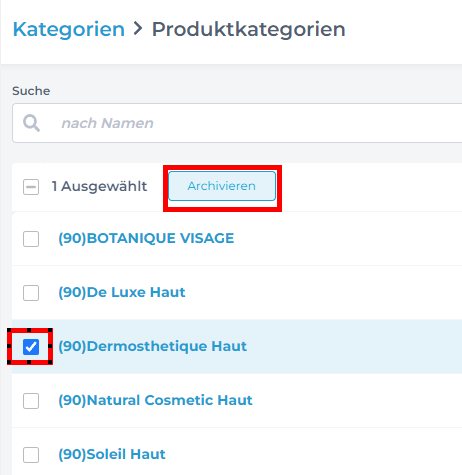
Task: Click the magnifying glass search icon
Action: [31, 123]
